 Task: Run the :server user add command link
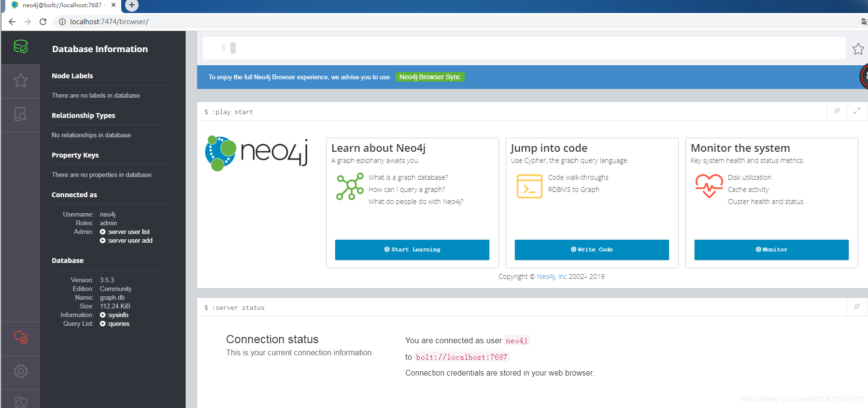tap(126, 241)
